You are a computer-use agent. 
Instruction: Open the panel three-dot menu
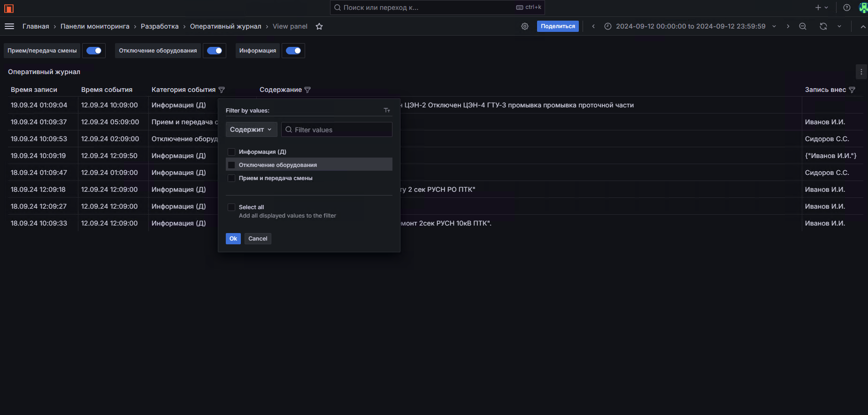coord(861,72)
